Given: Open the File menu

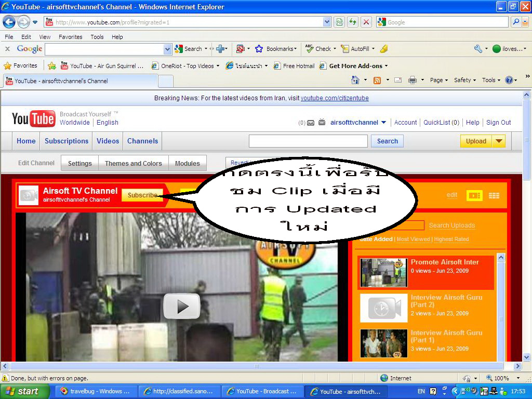Looking at the screenshot, I should pos(9,37).
